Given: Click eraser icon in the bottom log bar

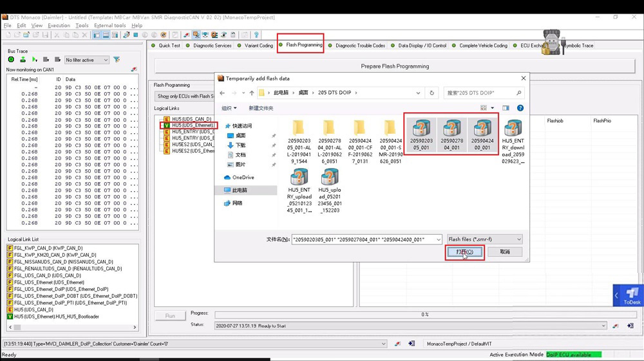Looking at the screenshot, I should pos(397,344).
